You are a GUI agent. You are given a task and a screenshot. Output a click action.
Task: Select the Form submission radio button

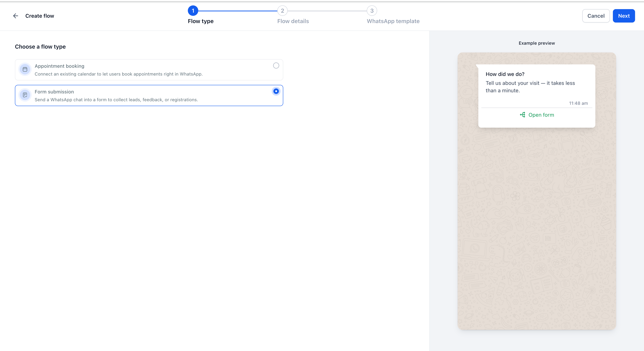[276, 91]
